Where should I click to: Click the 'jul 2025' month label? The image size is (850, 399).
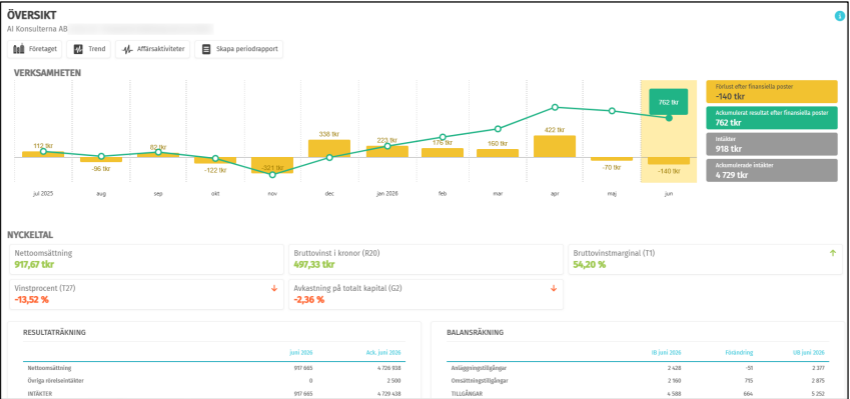pyautogui.click(x=43, y=194)
